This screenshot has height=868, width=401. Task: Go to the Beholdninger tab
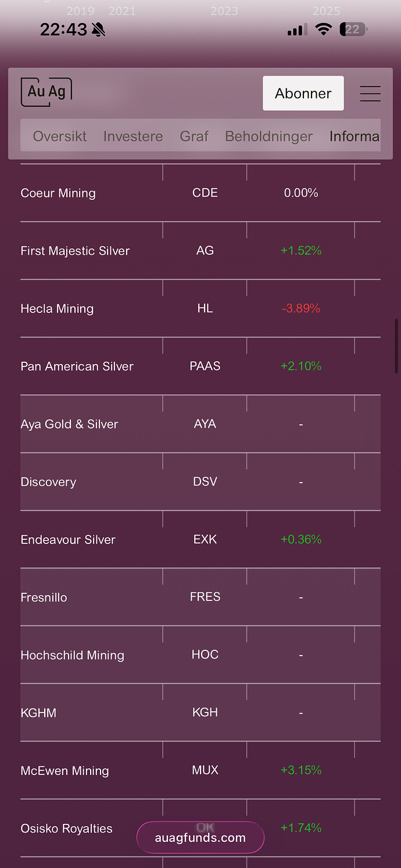[x=268, y=136]
